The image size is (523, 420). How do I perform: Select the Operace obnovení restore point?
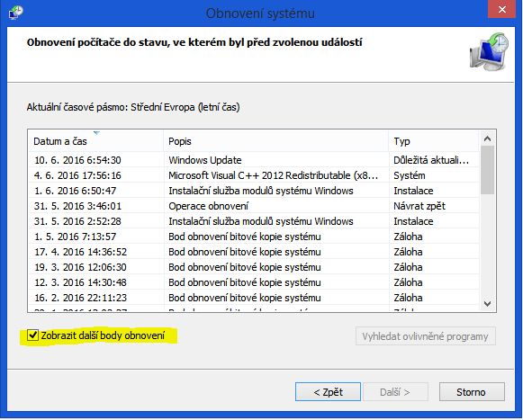[254, 206]
